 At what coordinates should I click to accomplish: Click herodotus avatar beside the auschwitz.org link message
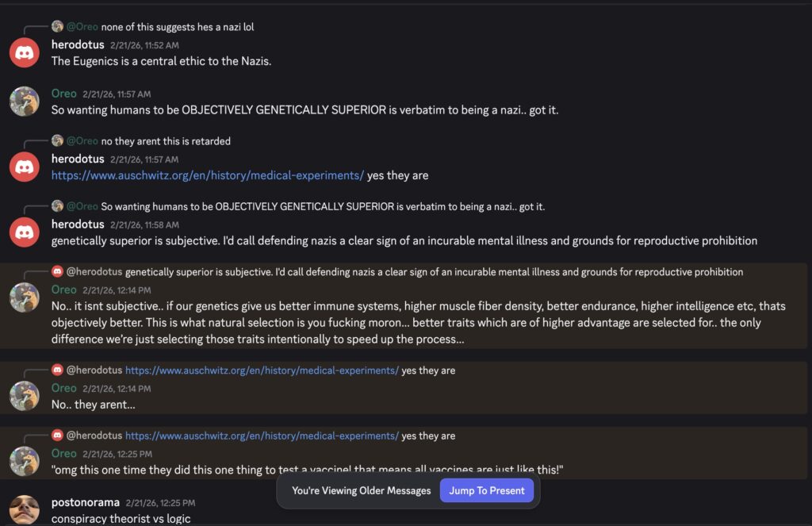tap(25, 167)
